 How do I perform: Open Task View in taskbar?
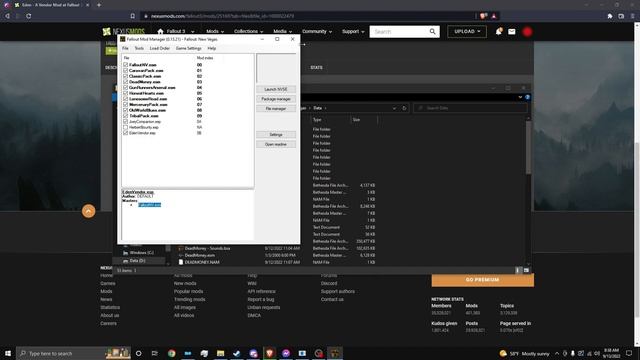tap(155, 353)
